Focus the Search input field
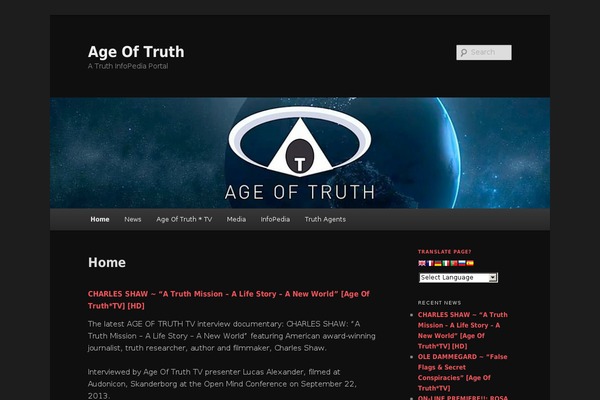 pyautogui.click(x=484, y=52)
